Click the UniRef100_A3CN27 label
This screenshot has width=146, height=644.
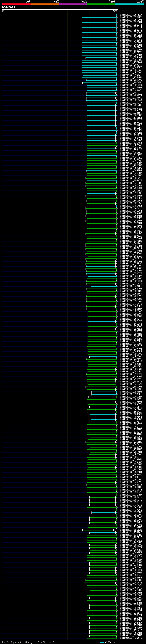131,555
